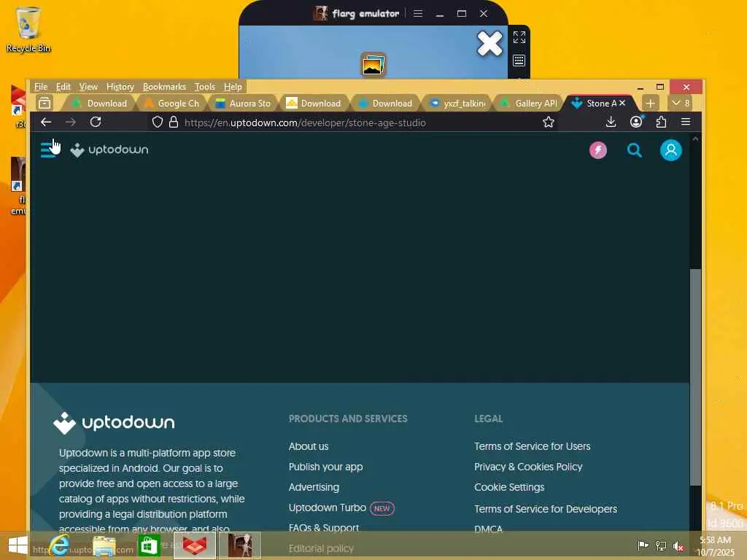Switch to the red browser taskbar app

coord(195,545)
